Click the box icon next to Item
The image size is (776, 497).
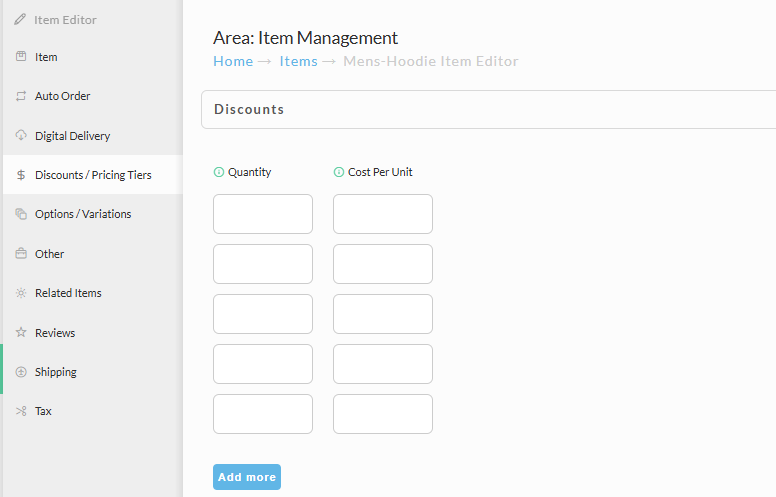click(21, 56)
